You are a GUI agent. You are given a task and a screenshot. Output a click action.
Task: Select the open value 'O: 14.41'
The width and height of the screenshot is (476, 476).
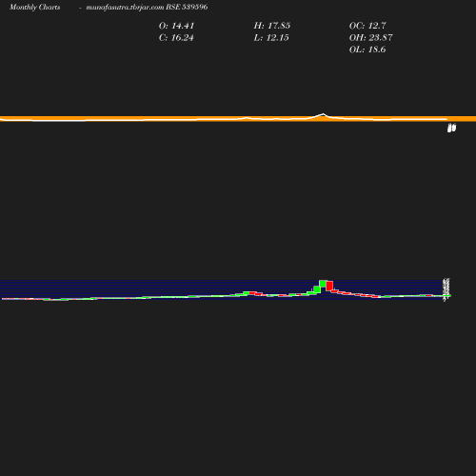point(176,26)
